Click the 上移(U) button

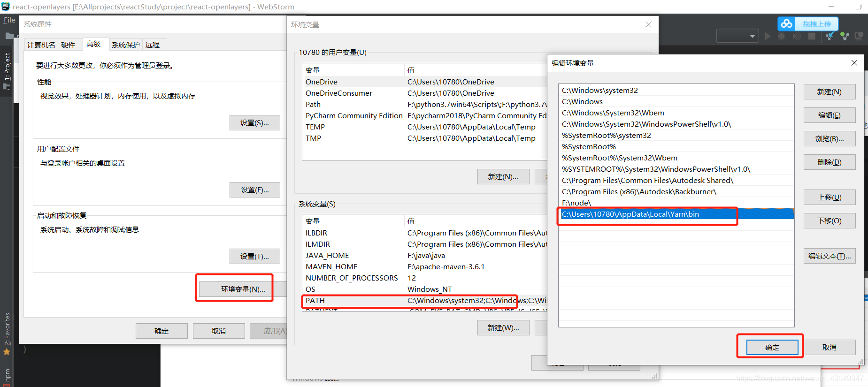(x=830, y=197)
